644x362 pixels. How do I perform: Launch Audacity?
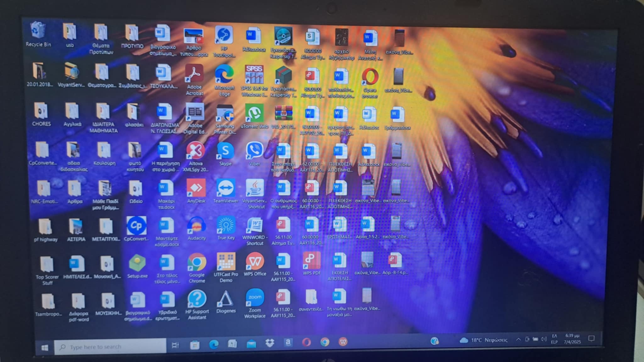(197, 228)
